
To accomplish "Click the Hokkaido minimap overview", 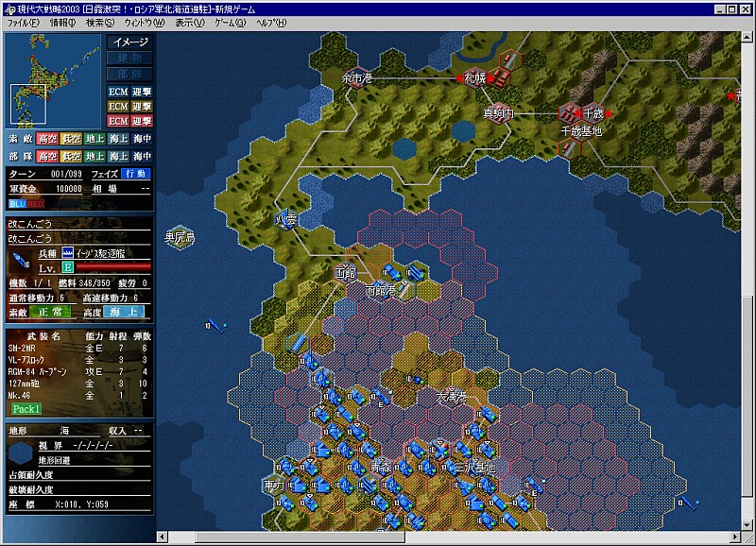I will pos(53,81).
